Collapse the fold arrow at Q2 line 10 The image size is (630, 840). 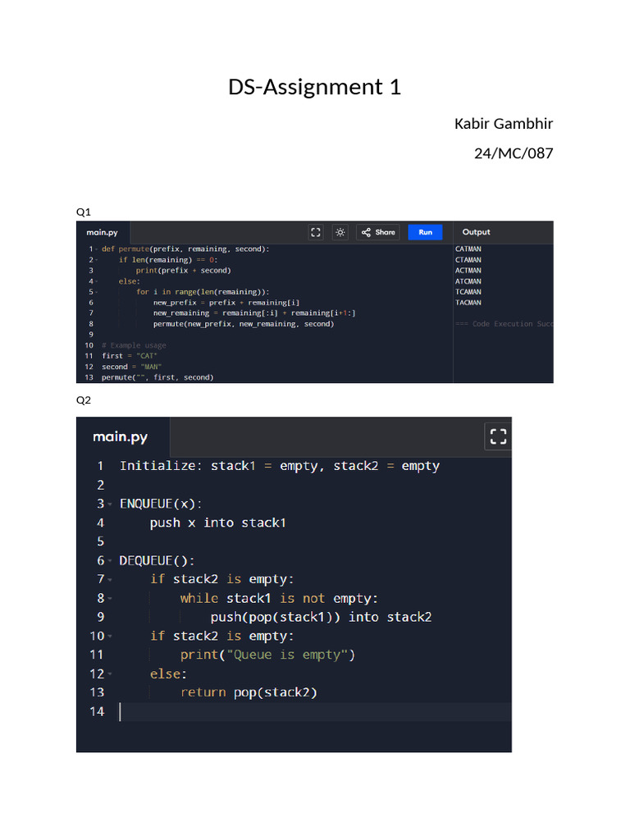coord(110,637)
